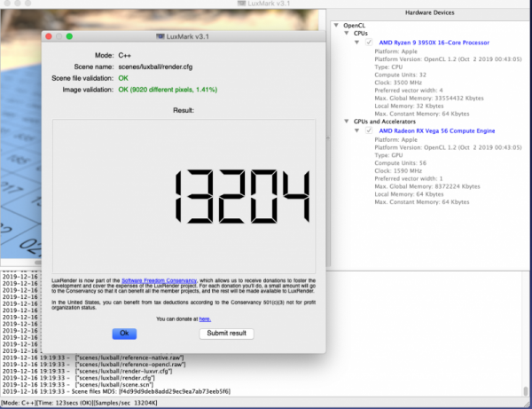Toggle the Radeon RX Vega 56 checkbox
Viewport: 532px width, 409px height.
point(369,130)
